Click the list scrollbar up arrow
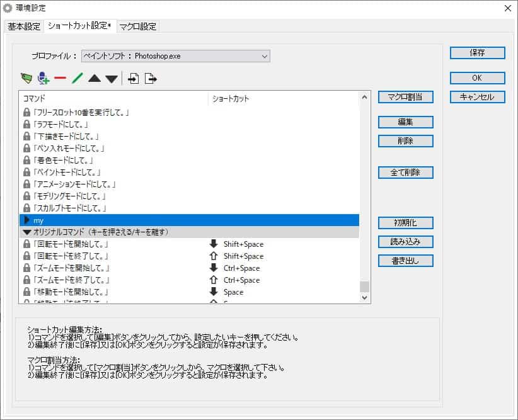518x420 pixels. coord(364,97)
